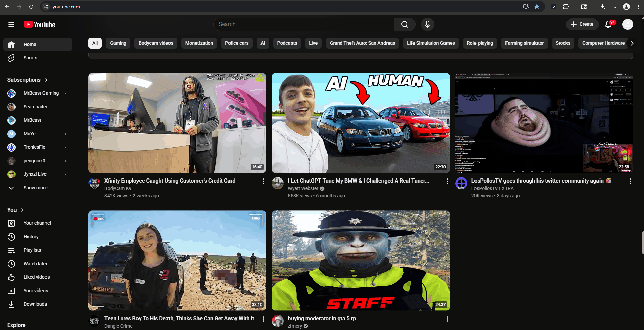Select the Police cars chip
The height and width of the screenshot is (330, 644).
tap(237, 43)
